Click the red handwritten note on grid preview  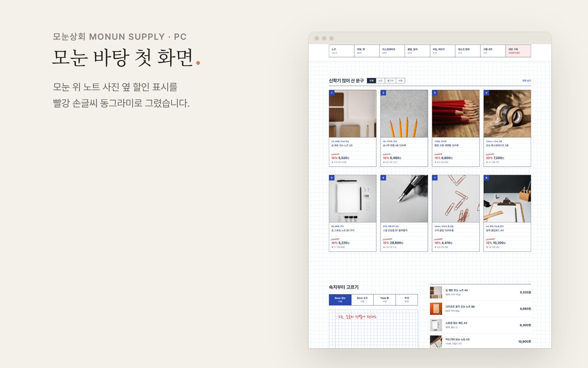(x=357, y=316)
